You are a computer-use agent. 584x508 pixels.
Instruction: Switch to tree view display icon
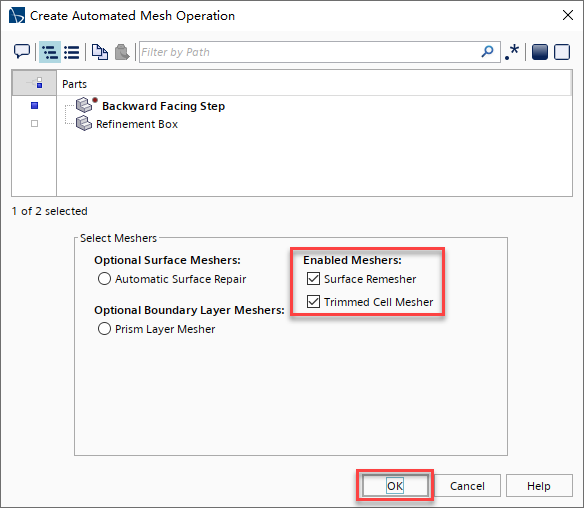(x=50, y=52)
